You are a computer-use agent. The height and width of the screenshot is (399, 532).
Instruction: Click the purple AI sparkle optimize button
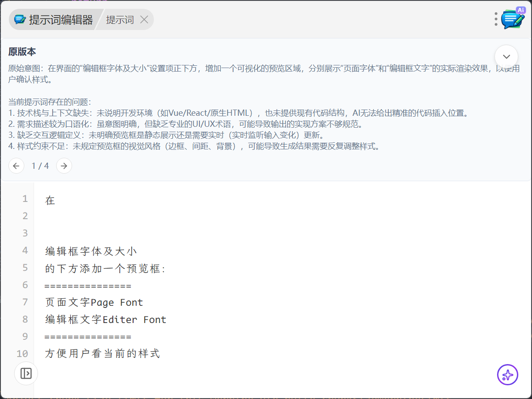click(507, 375)
